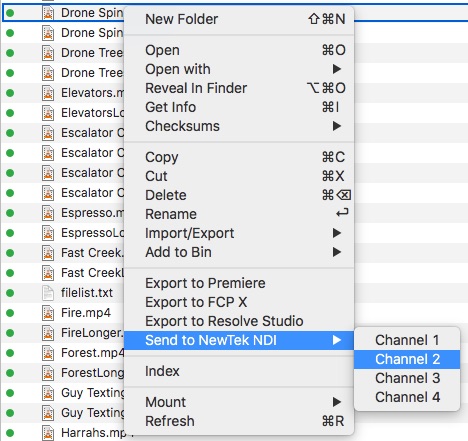The width and height of the screenshot is (468, 441).
Task: Click green status dot beside filelist.txt
Action: click(x=10, y=293)
